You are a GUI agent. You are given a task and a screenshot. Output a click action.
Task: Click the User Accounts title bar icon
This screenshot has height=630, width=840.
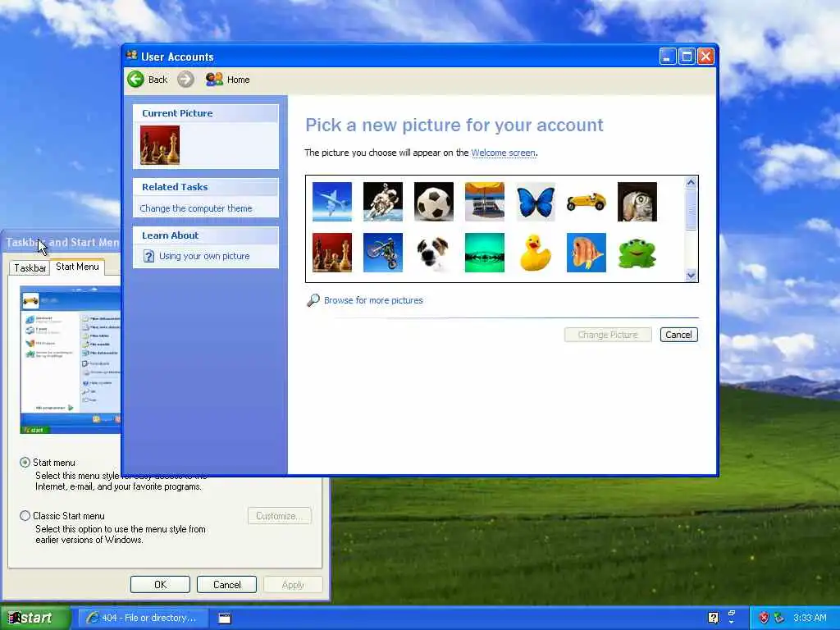pos(132,56)
